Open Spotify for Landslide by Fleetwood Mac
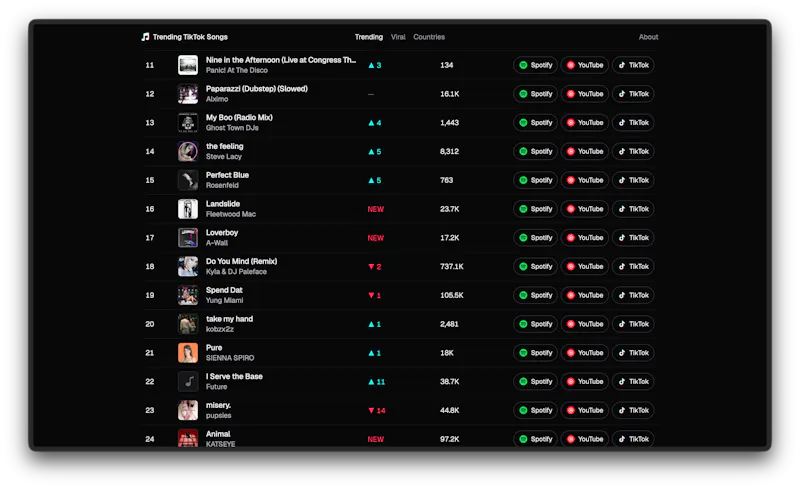 tap(535, 209)
